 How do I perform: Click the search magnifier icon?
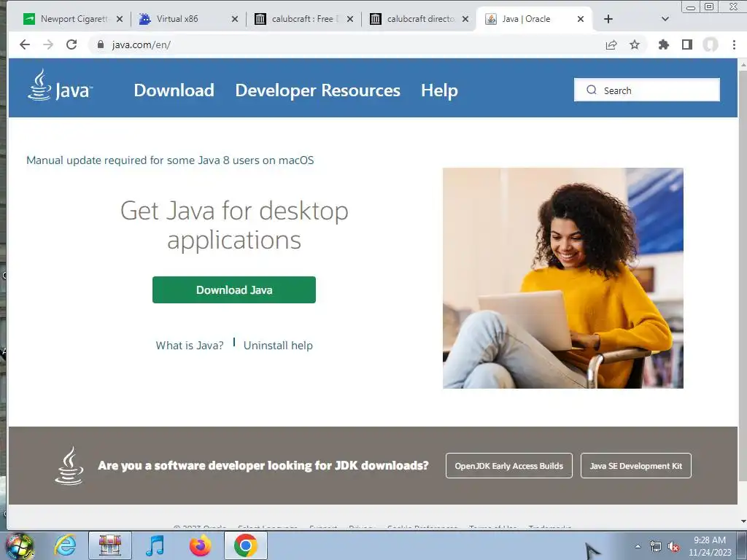coord(591,90)
